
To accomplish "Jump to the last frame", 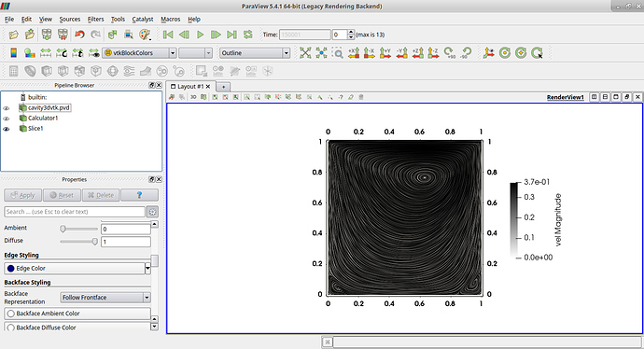I will point(231,35).
